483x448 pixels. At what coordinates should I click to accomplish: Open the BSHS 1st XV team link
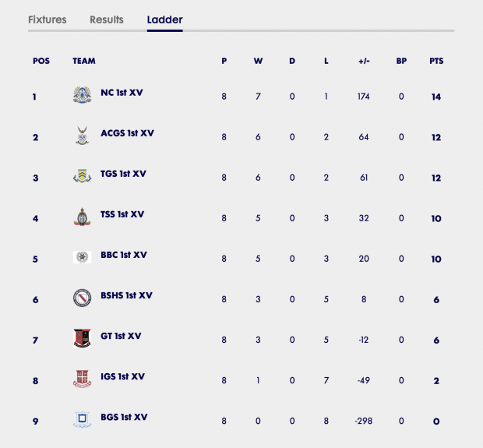(126, 295)
